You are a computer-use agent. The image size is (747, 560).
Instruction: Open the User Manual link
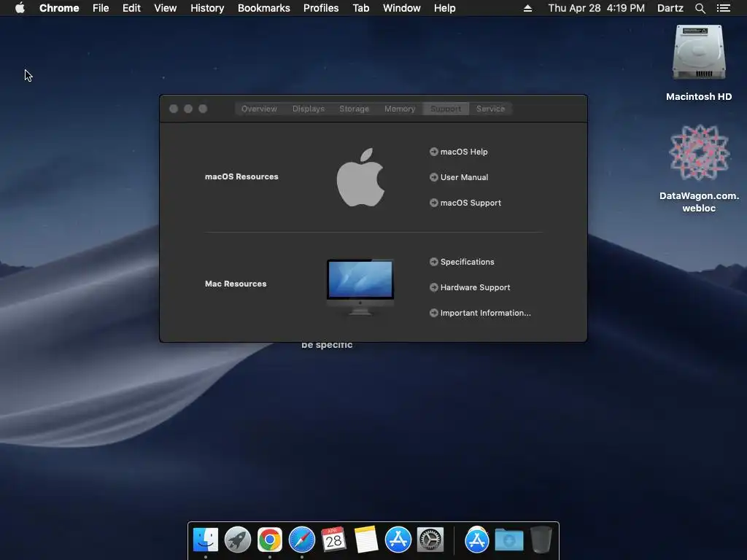coord(464,177)
